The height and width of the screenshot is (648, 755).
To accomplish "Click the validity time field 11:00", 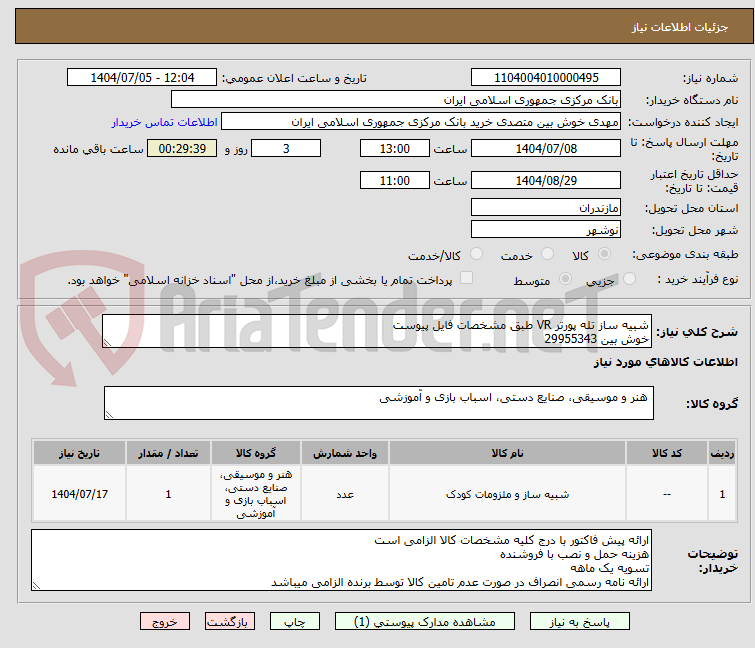I will 395,181.
